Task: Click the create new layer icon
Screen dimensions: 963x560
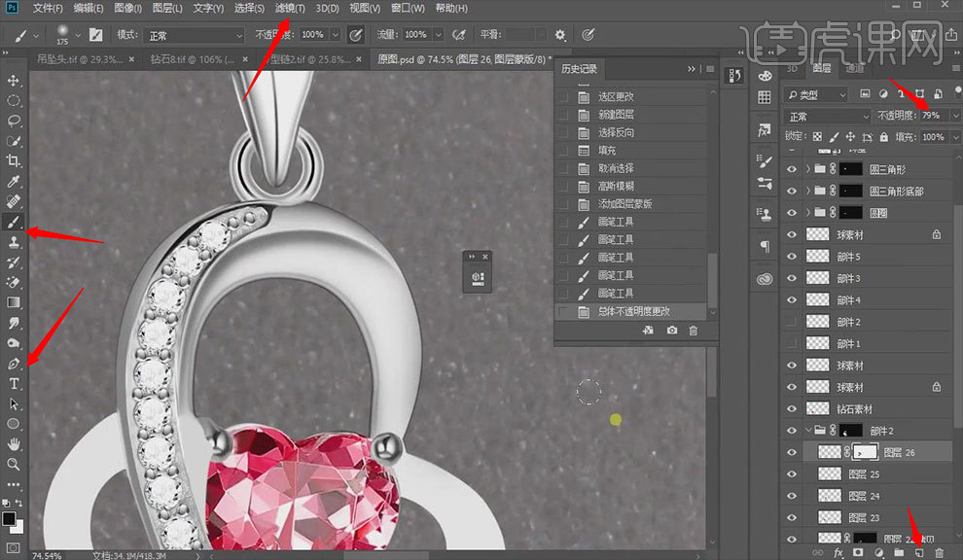Action: (917, 552)
